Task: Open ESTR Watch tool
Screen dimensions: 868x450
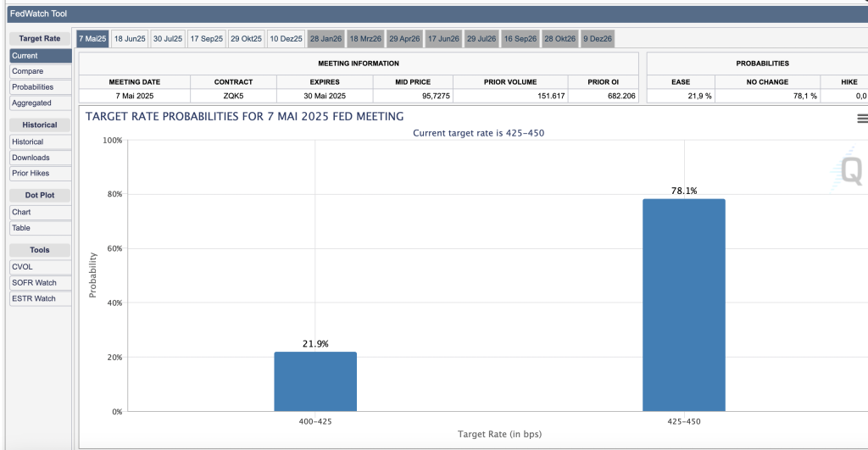Action: (40, 298)
